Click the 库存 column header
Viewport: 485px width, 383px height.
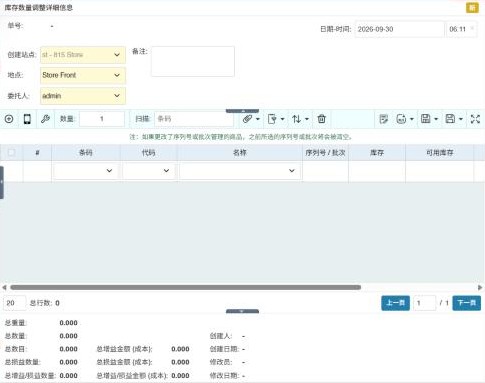click(377, 153)
